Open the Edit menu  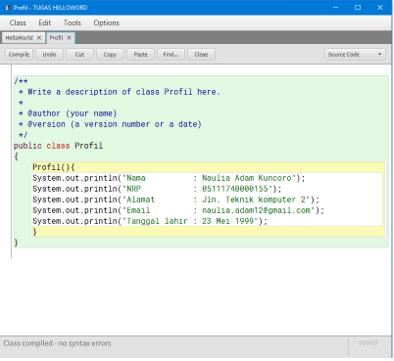click(x=45, y=23)
